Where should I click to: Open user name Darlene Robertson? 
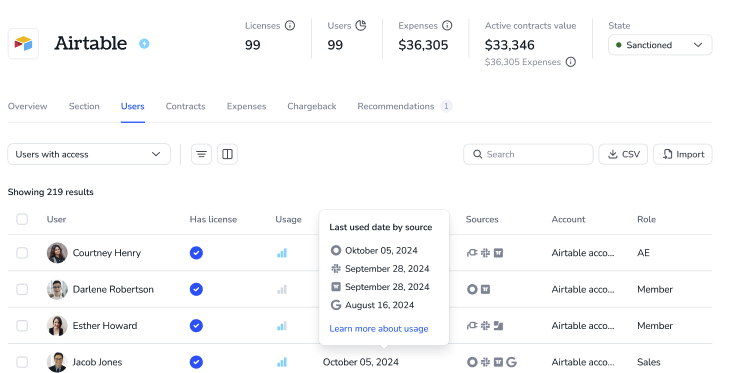(113, 289)
